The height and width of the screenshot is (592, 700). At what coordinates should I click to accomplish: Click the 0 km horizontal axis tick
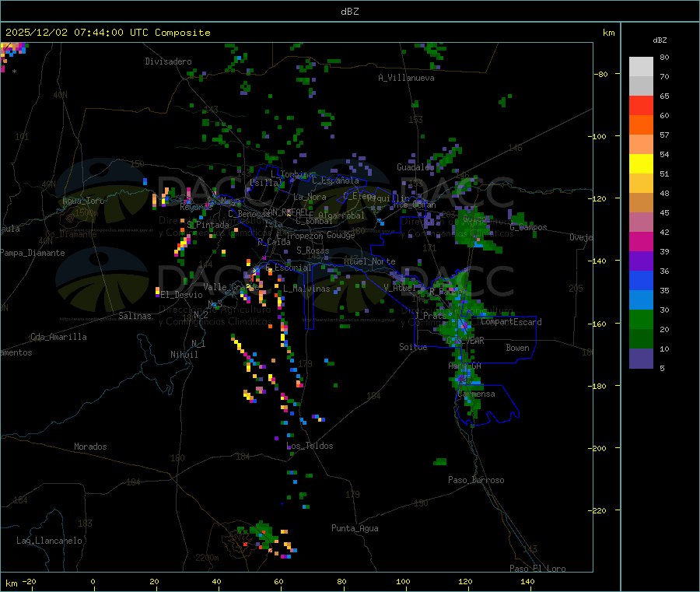point(93,581)
